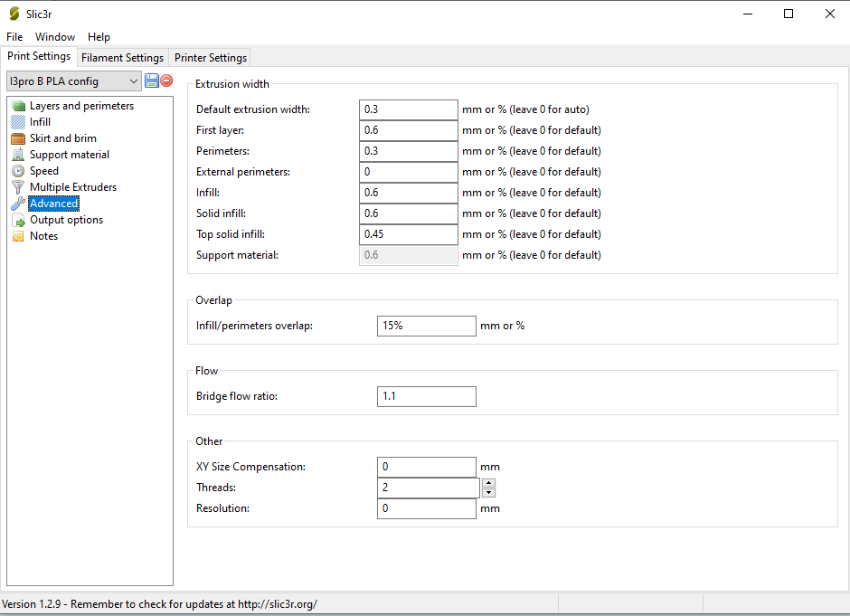Decrease Threads with the down arrow
The image size is (850, 616).
tap(488, 493)
